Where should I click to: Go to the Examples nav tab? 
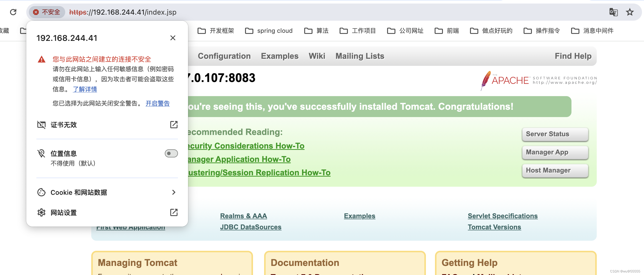coord(280,56)
